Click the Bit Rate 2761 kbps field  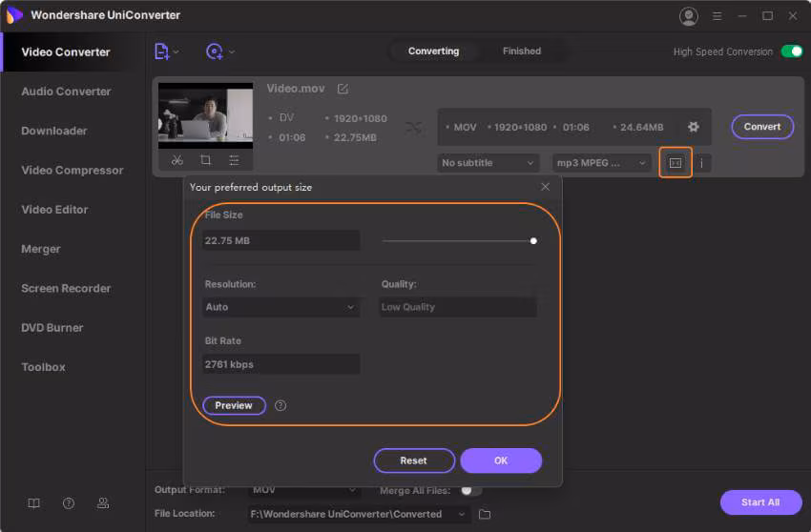coord(281,364)
